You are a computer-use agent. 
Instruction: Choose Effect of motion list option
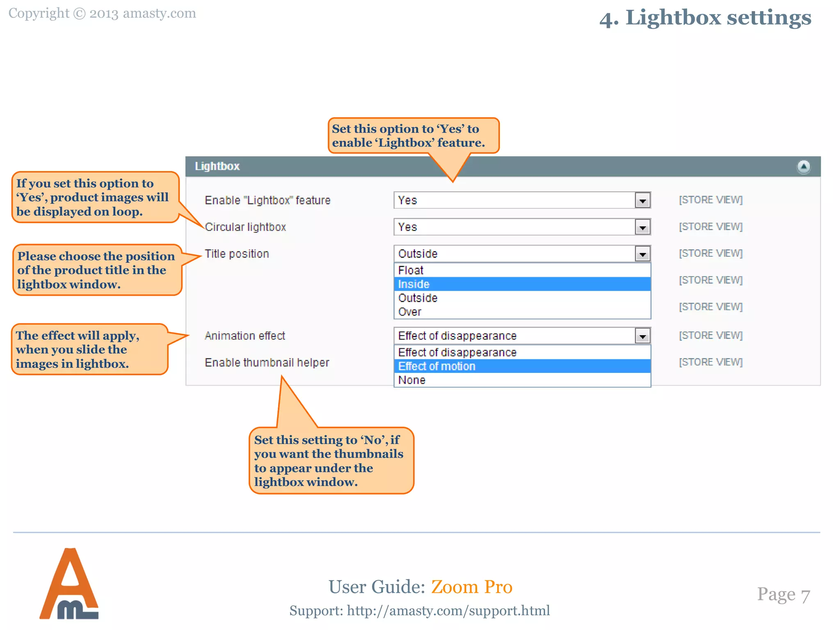click(522, 366)
